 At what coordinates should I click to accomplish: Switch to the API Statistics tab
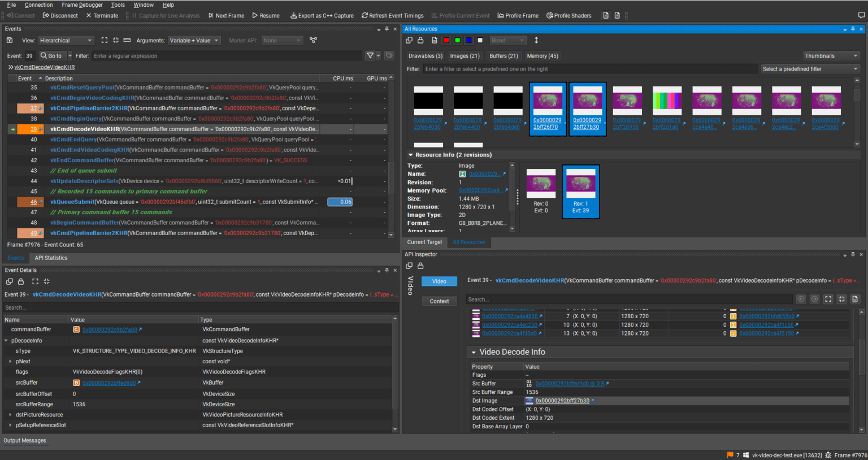coord(51,258)
